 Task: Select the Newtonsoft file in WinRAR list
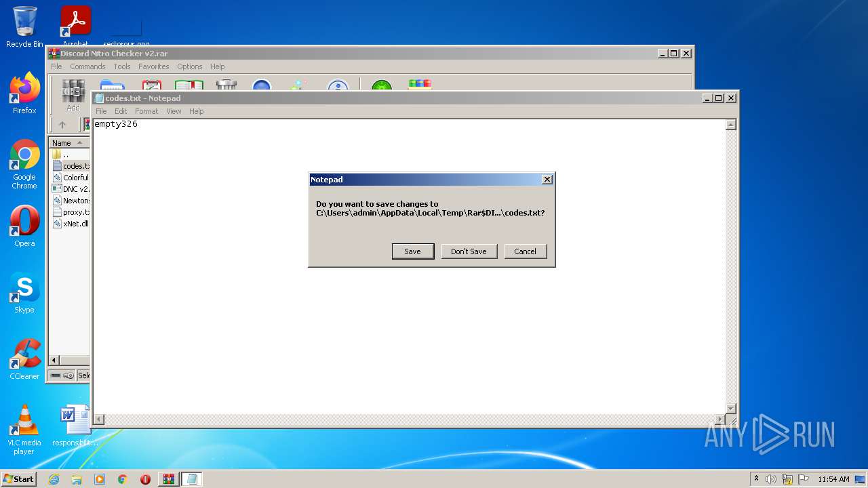click(71, 201)
